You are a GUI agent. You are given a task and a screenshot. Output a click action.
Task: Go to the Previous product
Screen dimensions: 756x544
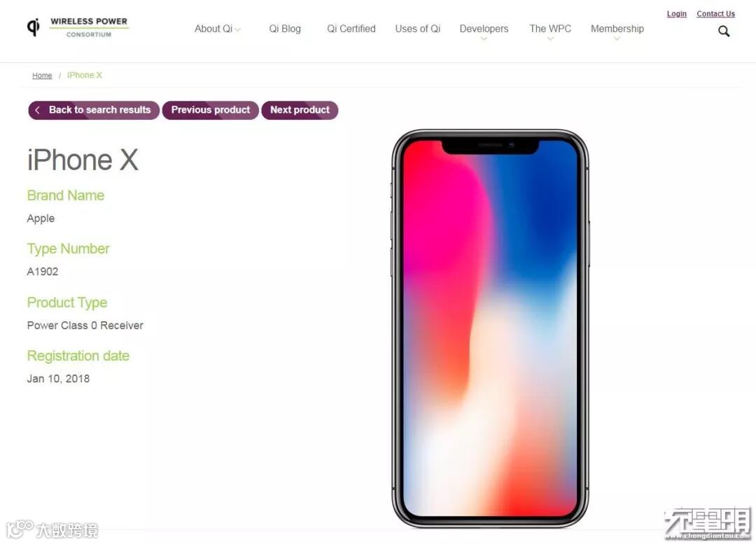click(x=211, y=110)
